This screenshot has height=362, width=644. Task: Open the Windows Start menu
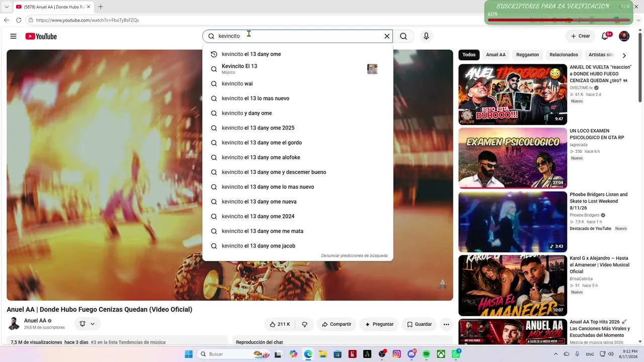[189, 354]
